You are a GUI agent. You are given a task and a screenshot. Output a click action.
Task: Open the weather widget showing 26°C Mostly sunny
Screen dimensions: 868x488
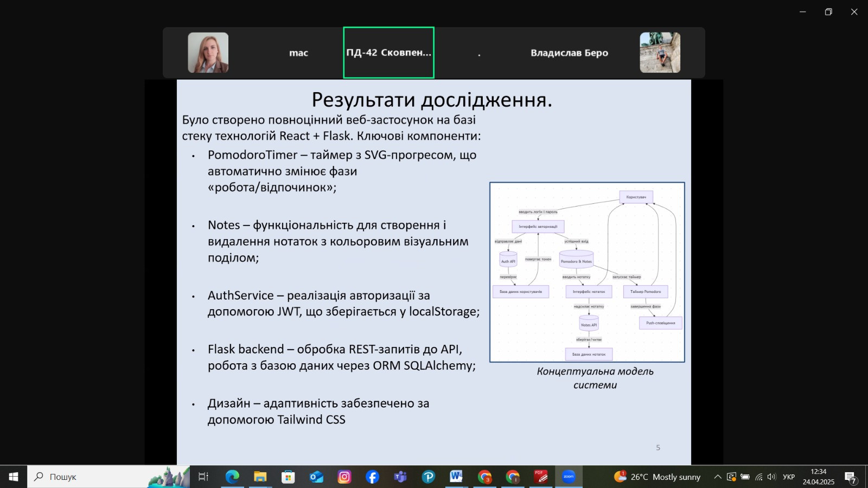pyautogui.click(x=657, y=477)
